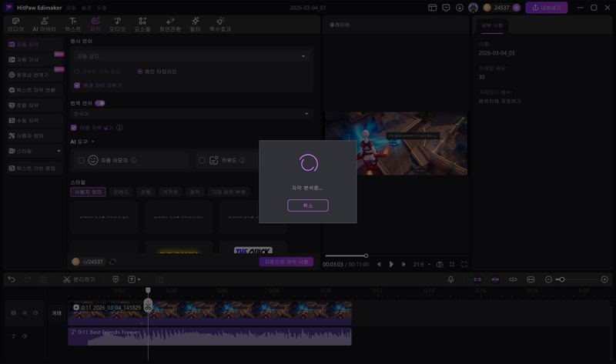Select 자동 가사 in the sidebar

[x=28, y=59]
